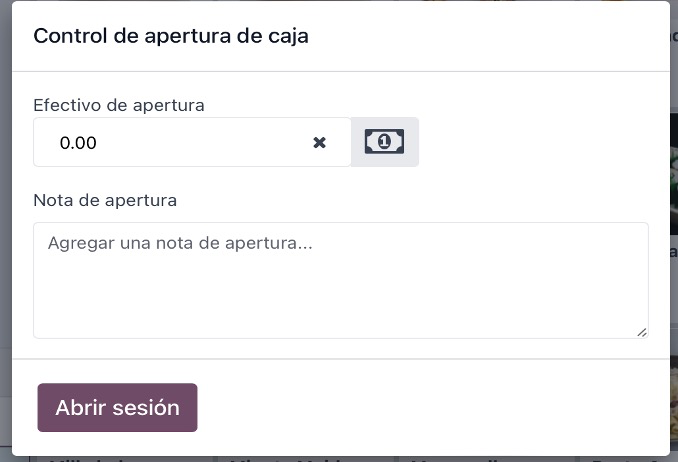
Task: Click the blank cash field area between 0.00 and X
Action: click(x=203, y=142)
